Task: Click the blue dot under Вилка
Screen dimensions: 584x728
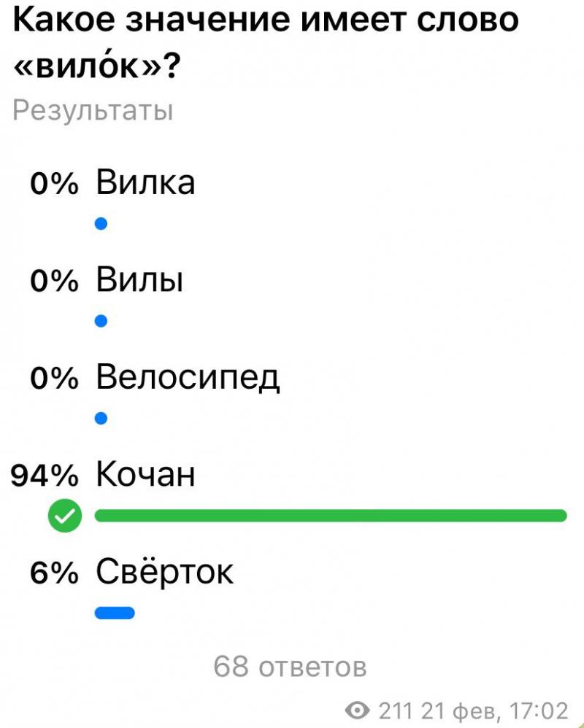Action: coord(101,224)
